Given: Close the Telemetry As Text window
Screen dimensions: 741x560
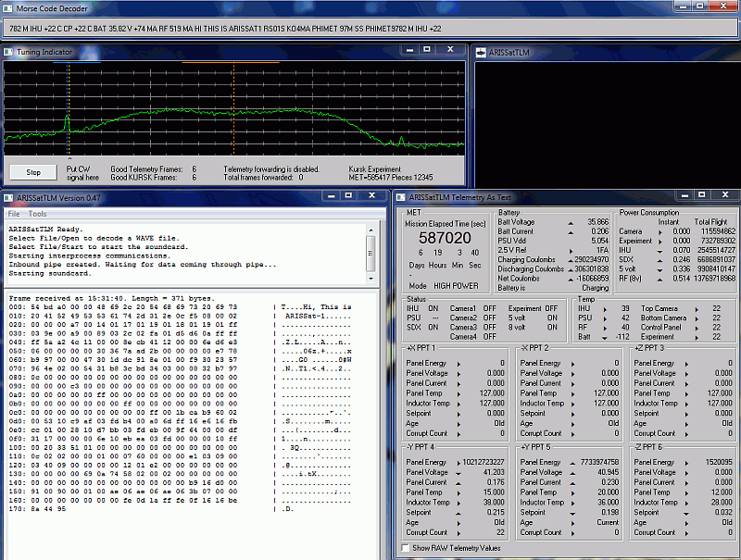Looking at the screenshot, I should coord(725,194).
